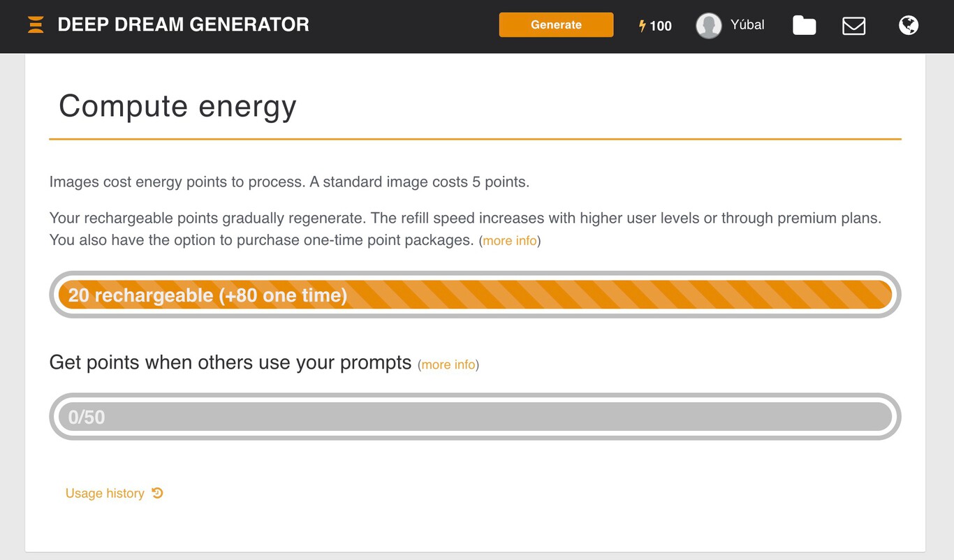954x560 pixels.
Task: Click the Compute energy heading
Action: click(177, 106)
